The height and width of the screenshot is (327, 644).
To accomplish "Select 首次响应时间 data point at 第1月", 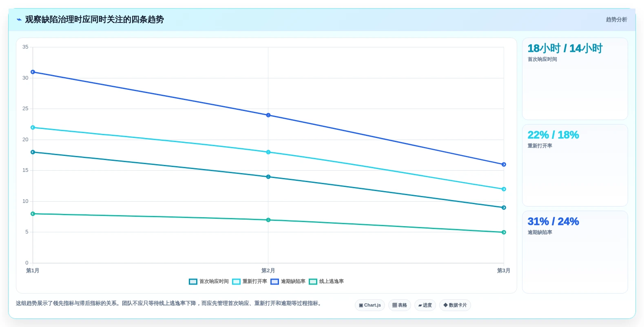I will coord(33,152).
